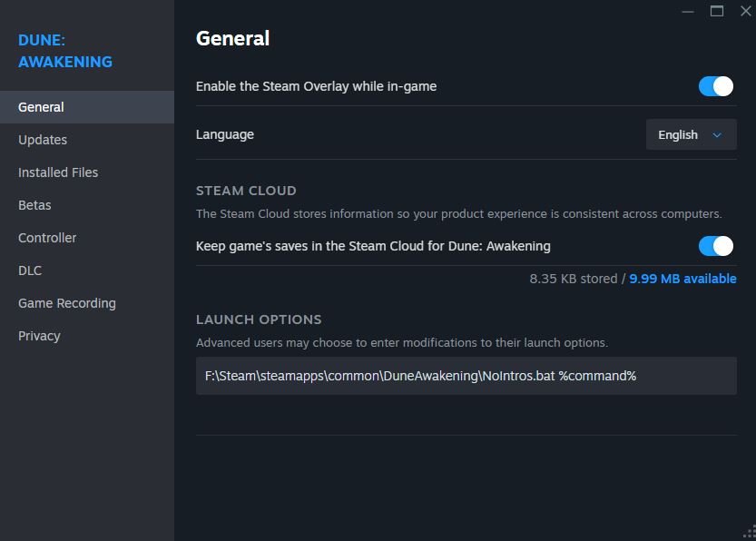Open the Language dropdown showing English
Image resolution: width=756 pixels, height=541 pixels.
click(x=691, y=134)
